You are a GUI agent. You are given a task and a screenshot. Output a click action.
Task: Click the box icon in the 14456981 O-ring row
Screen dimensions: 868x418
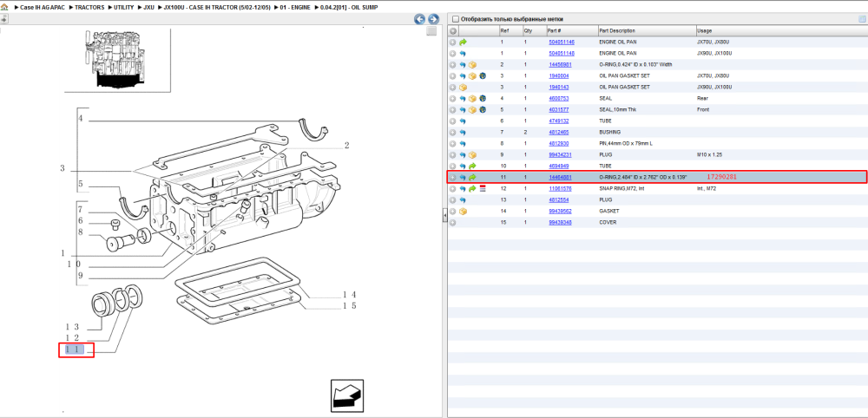tap(472, 65)
